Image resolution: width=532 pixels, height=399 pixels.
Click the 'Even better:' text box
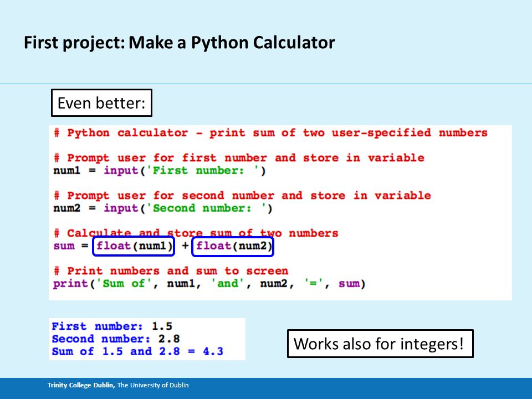[x=101, y=103]
